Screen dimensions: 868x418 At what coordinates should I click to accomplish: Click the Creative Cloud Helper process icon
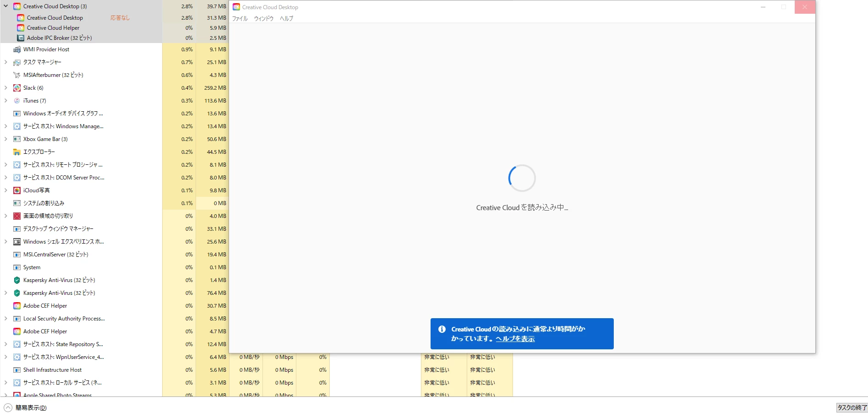coord(21,28)
